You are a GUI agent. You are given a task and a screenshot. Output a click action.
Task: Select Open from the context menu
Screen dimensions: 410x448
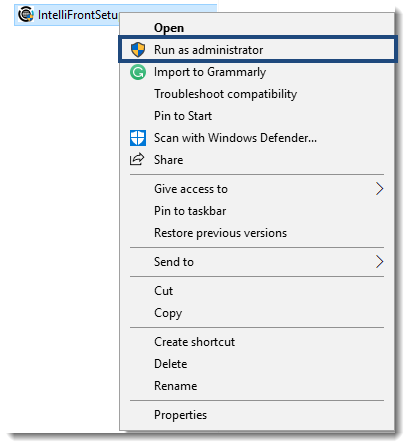257,28
